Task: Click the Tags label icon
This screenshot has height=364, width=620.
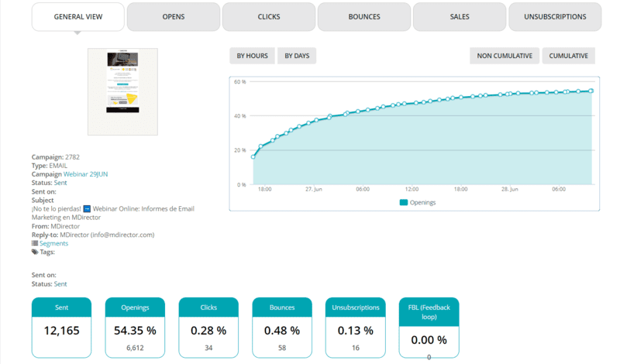Action: pos(35,252)
